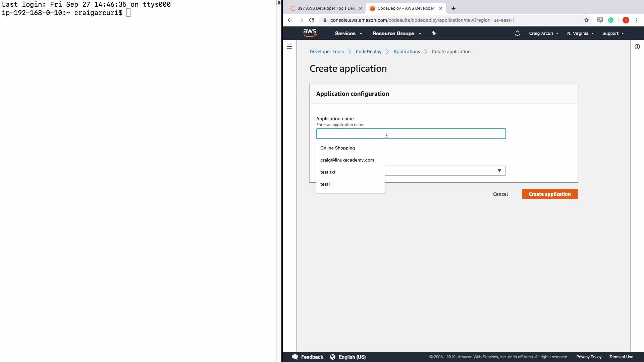
Task: Choose the 'Online Shopping' autofill suggestion
Action: 337,148
